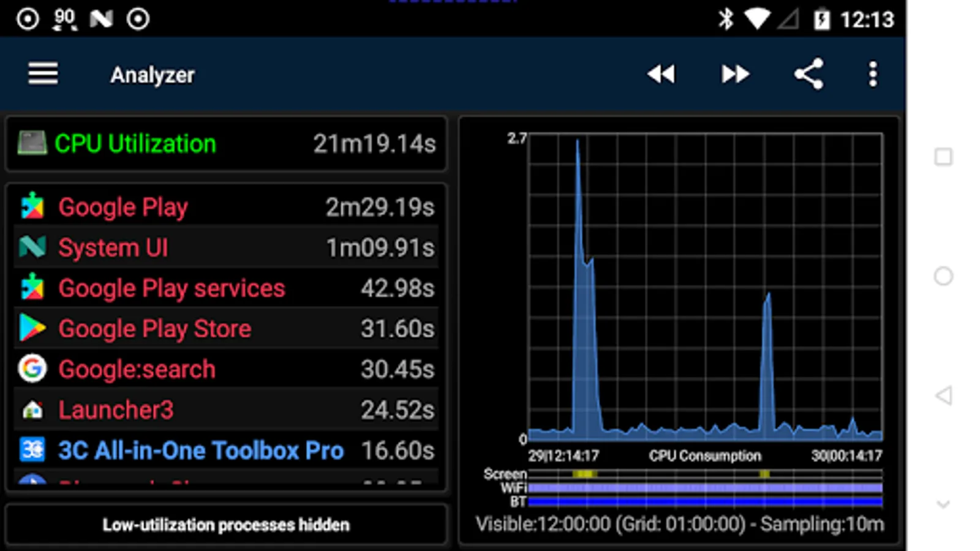Click the Analyzer title text
This screenshot has width=980, height=551.
coord(153,75)
